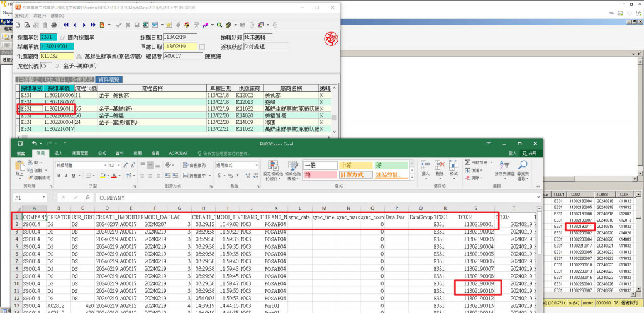This screenshot has height=313, width=644.
Task: Click the star favorite icon in PURI07 toolbar
Action: (x=169, y=25)
